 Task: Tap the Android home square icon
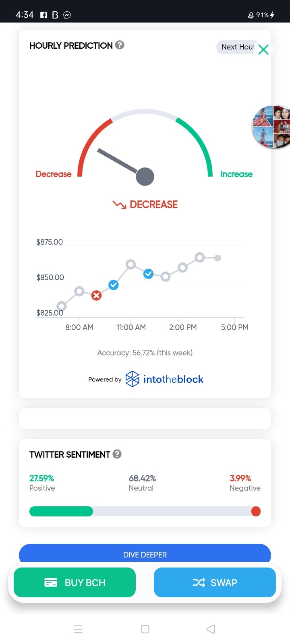click(145, 629)
